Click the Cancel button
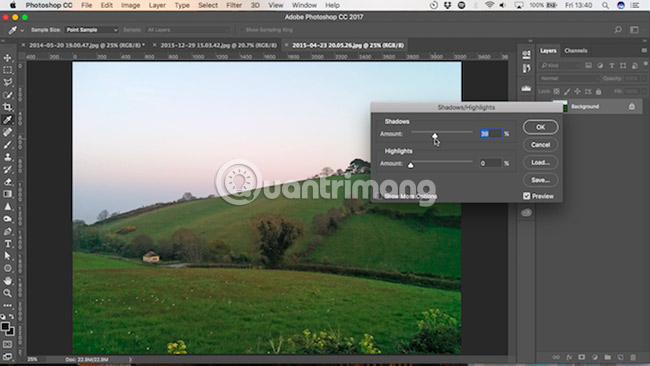The image size is (650, 366). tap(541, 145)
